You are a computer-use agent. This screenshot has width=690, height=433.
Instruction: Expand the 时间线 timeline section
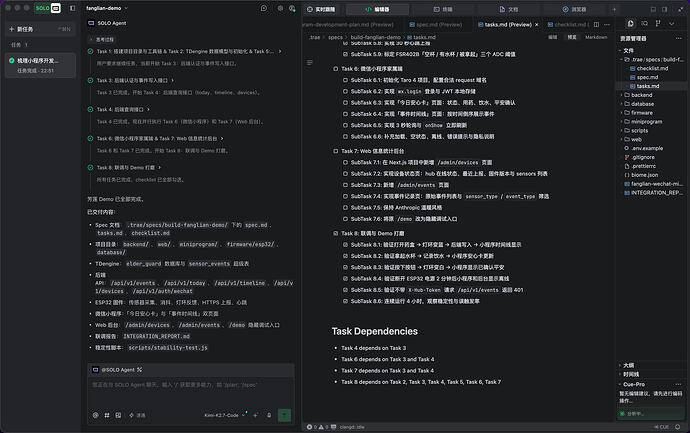pyautogui.click(x=631, y=374)
